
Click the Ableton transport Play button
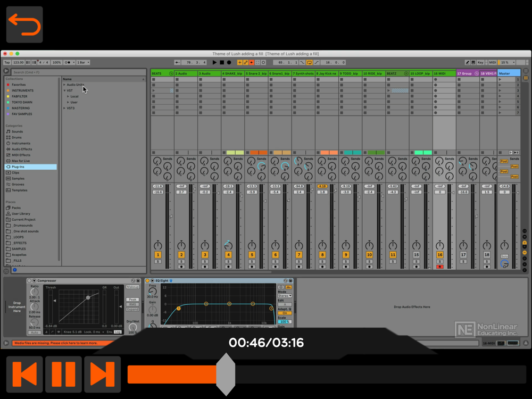tap(214, 62)
